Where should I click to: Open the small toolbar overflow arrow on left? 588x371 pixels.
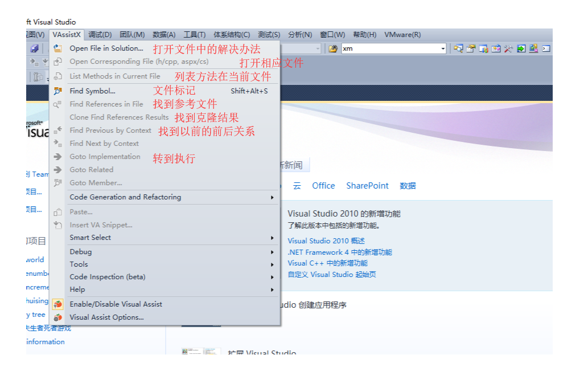(48, 79)
